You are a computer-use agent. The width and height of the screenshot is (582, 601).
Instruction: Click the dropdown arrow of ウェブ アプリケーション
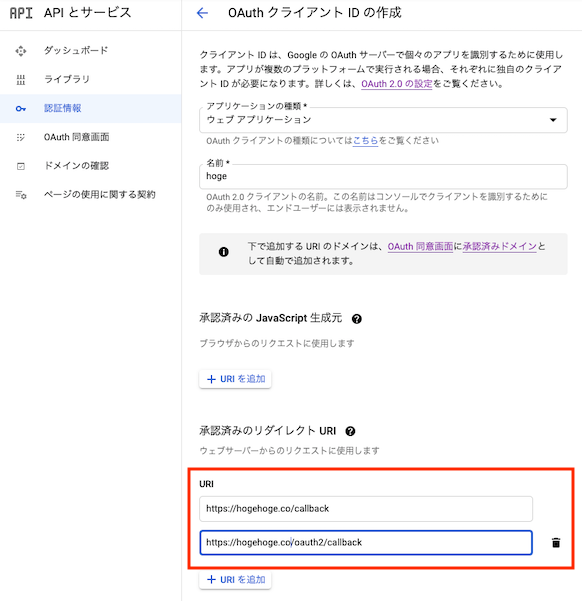(x=553, y=120)
